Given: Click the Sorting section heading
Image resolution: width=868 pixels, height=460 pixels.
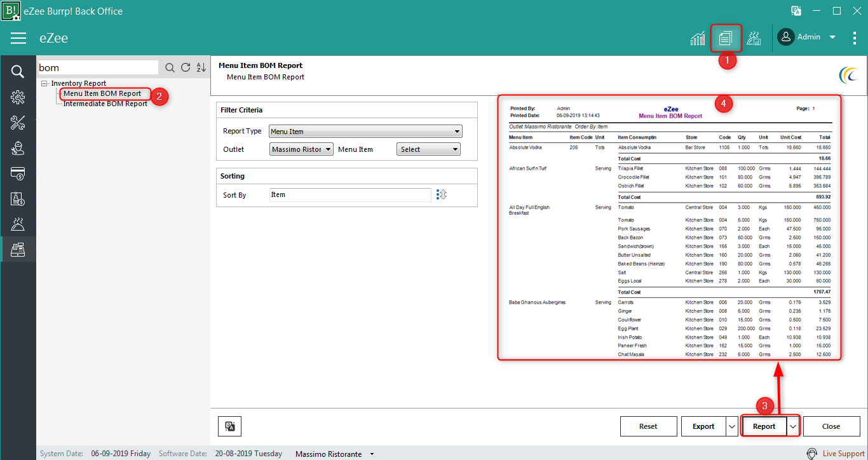Looking at the screenshot, I should click(233, 176).
